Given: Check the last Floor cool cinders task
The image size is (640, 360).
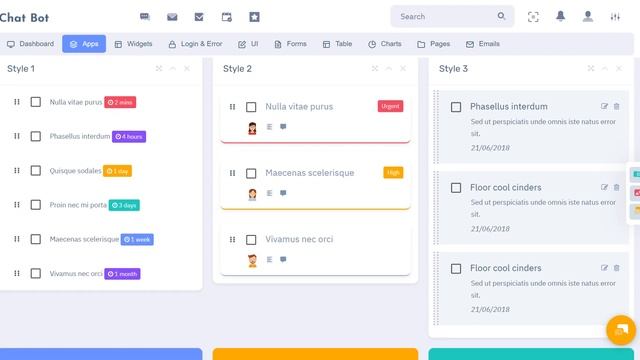Looking at the screenshot, I should click(x=456, y=269).
